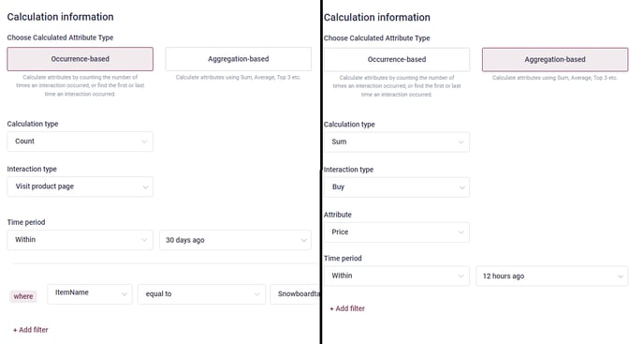This screenshot has height=344, width=644.
Task: Expand the 30 days ago dropdown
Action: coord(235,240)
